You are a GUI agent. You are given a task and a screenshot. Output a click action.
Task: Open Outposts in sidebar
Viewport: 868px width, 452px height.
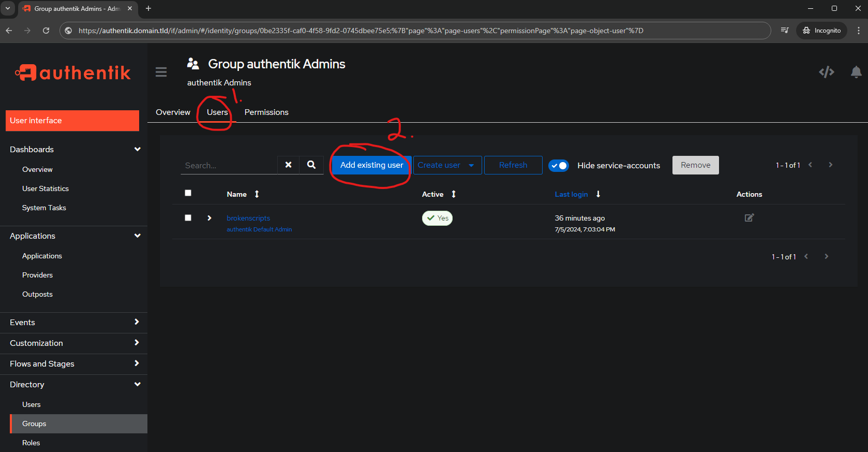click(x=37, y=294)
